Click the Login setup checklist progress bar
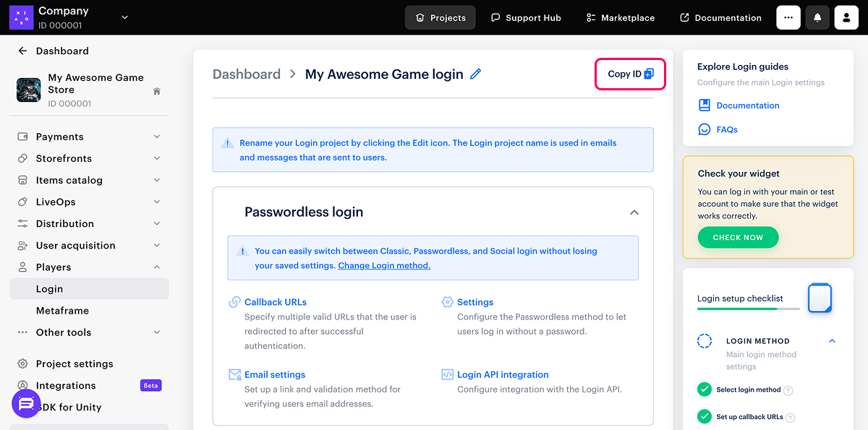The image size is (868, 430). (x=748, y=309)
